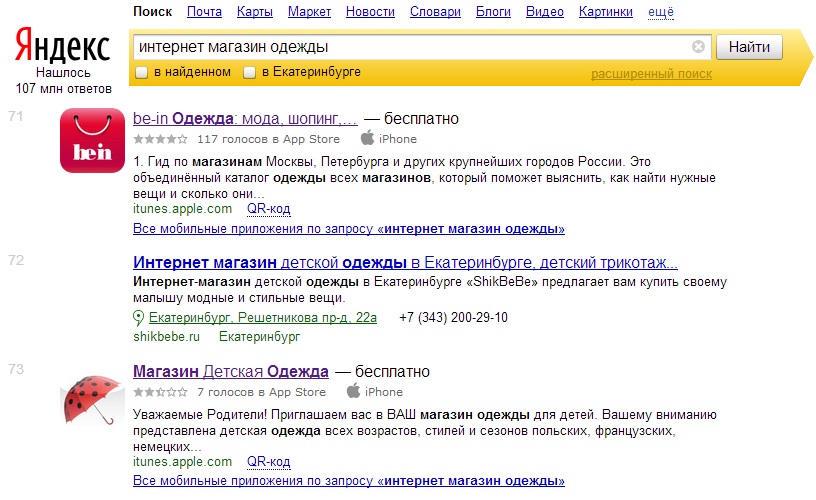Open the Картинки service
The image size is (816, 500).
(x=606, y=11)
